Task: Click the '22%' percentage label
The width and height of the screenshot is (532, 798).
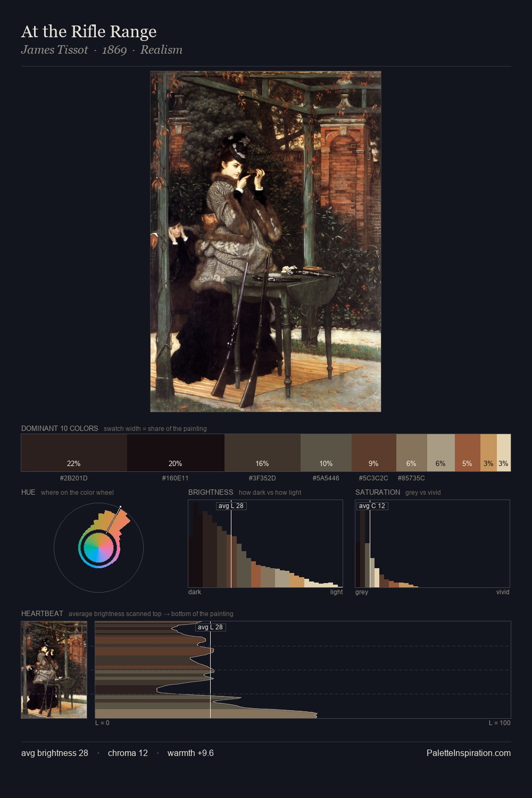Action: [74, 463]
